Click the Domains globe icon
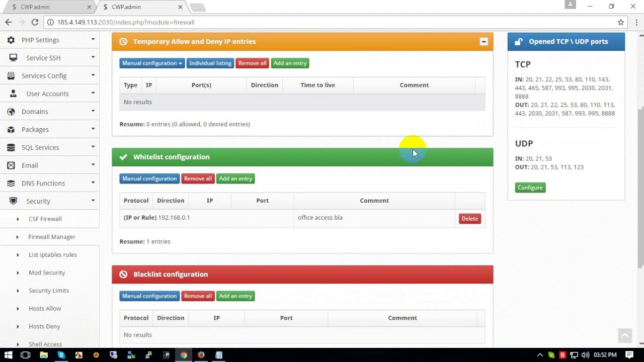The width and height of the screenshot is (644, 362). [11, 112]
